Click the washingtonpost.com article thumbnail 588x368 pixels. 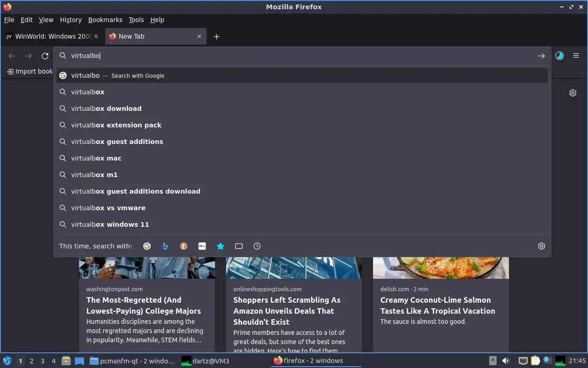click(147, 268)
